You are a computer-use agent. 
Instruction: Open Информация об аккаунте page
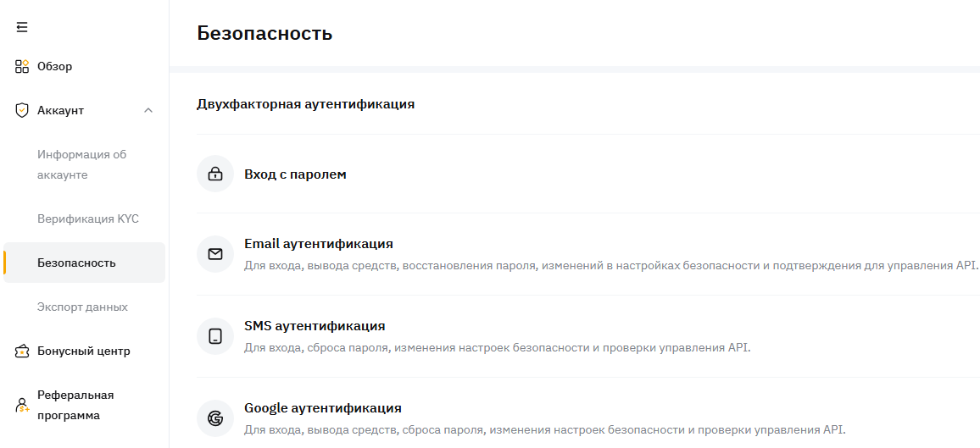coord(81,164)
